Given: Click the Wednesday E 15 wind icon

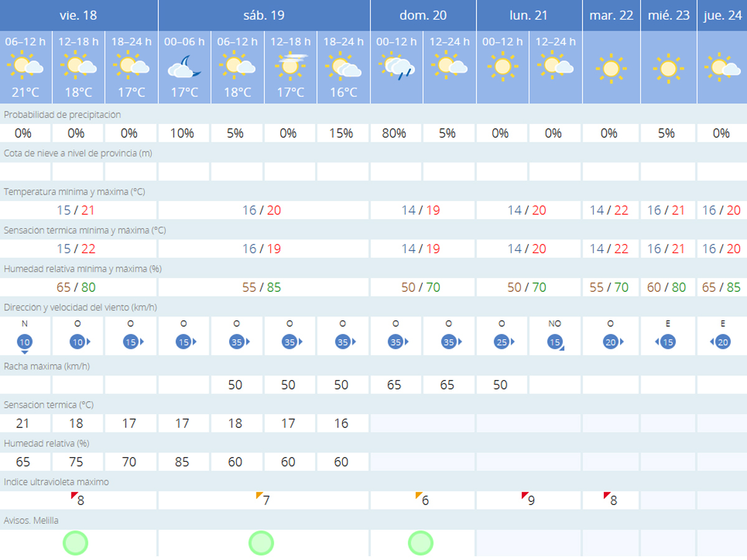Looking at the screenshot, I should coord(666,342).
